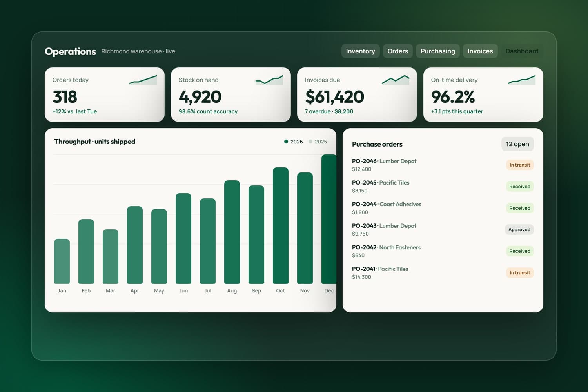This screenshot has width=588, height=392.
Task: Click the $640 amount
Action: pos(358,256)
